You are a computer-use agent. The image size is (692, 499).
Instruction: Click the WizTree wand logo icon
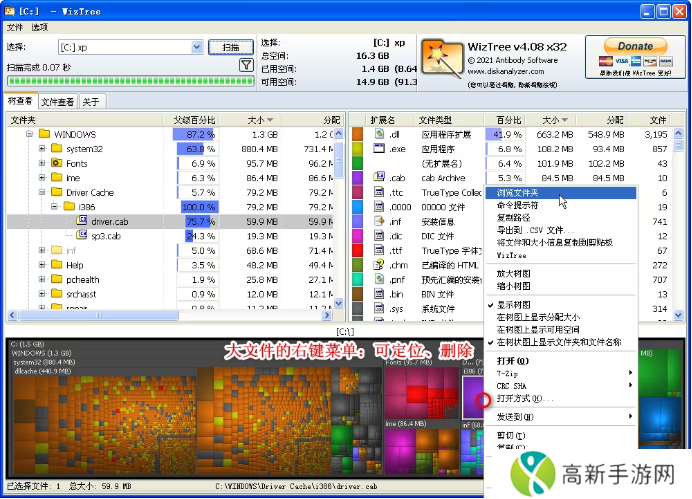[x=435, y=57]
